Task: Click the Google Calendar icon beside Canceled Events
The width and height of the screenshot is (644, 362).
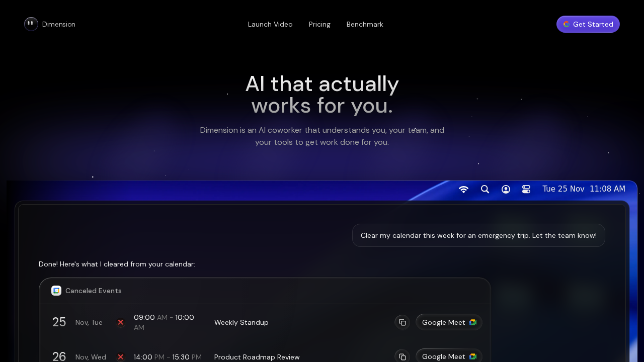Action: point(56,291)
